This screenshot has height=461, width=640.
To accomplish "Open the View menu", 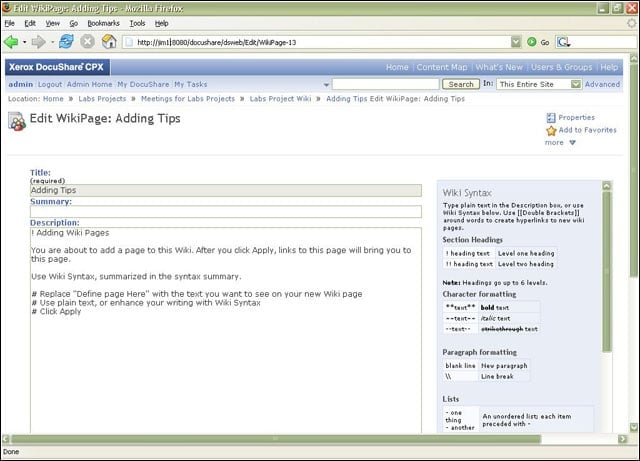I will point(53,23).
